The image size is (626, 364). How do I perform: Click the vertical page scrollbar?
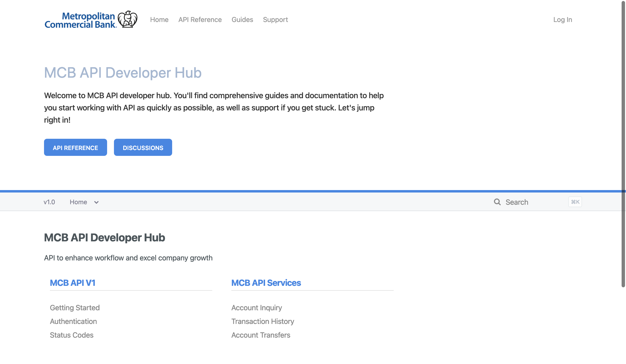623,144
